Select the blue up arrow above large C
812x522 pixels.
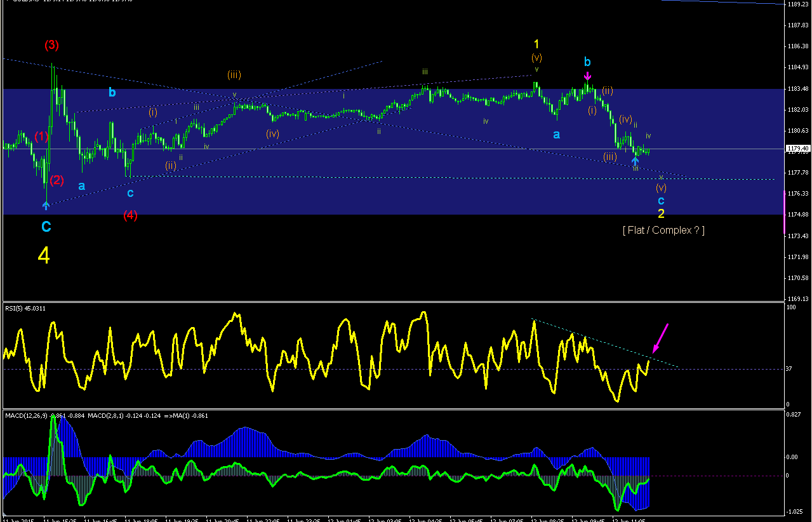[x=46, y=205]
